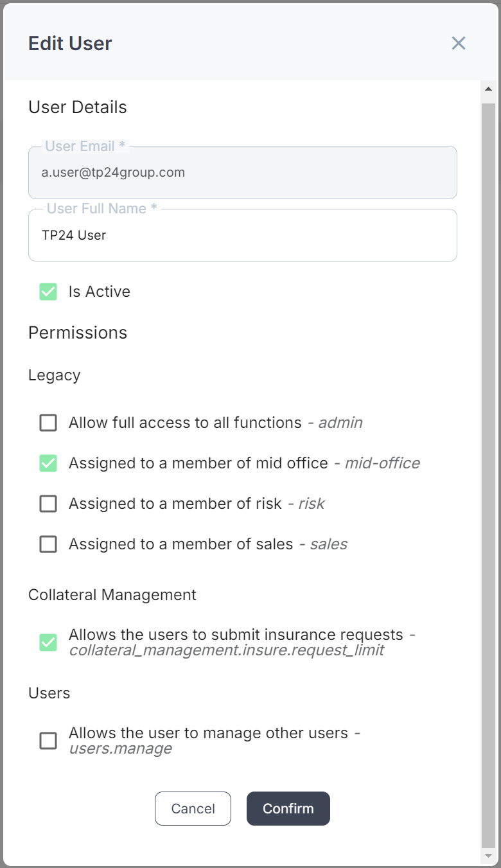
Task: Click the scrollbar up arrow
Action: click(x=488, y=88)
